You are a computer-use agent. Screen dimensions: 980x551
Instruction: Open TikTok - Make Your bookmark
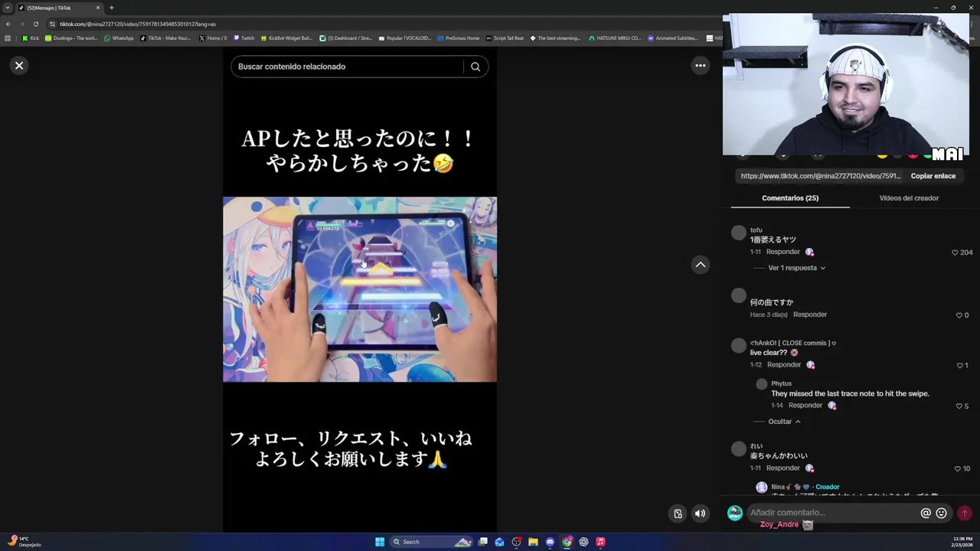pos(165,38)
